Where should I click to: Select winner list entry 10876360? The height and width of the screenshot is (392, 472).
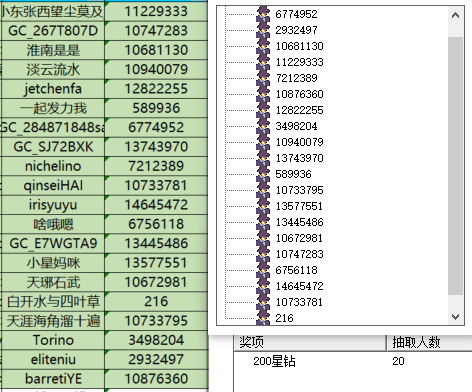point(299,94)
